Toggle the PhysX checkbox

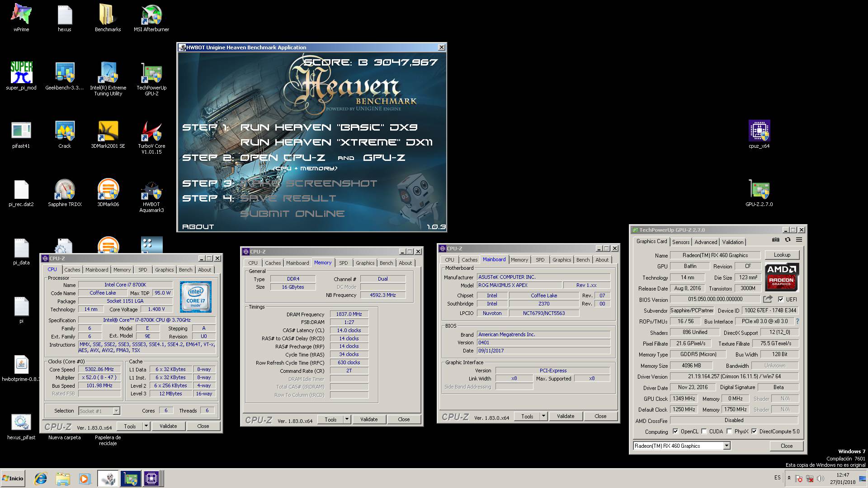[729, 432]
